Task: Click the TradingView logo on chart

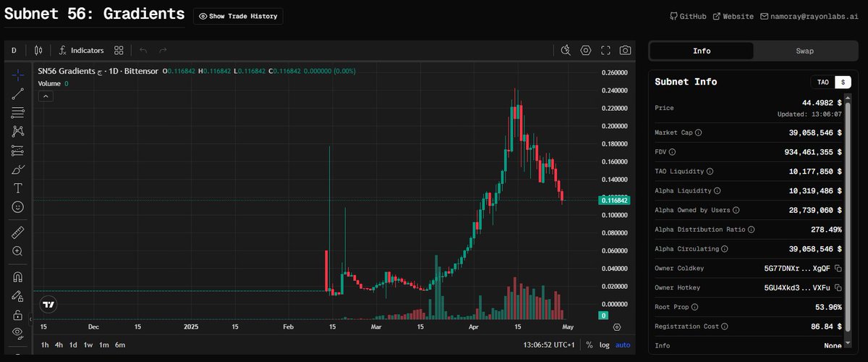Action: 48,305
